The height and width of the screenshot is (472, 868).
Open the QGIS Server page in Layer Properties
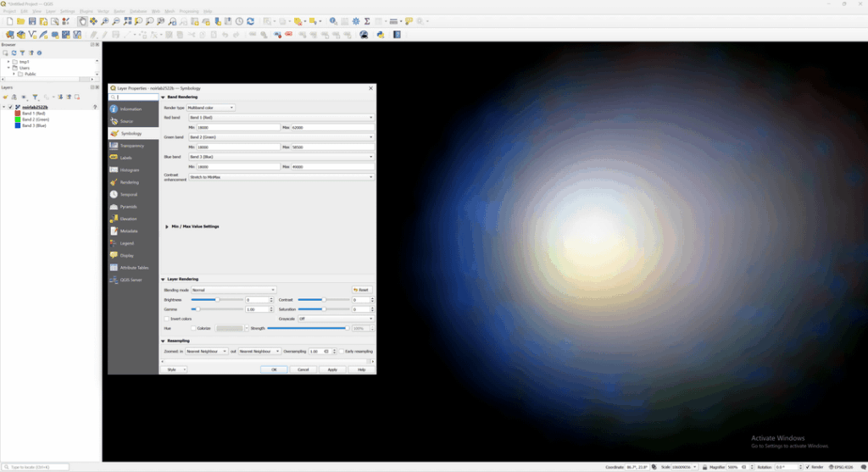tap(133, 280)
